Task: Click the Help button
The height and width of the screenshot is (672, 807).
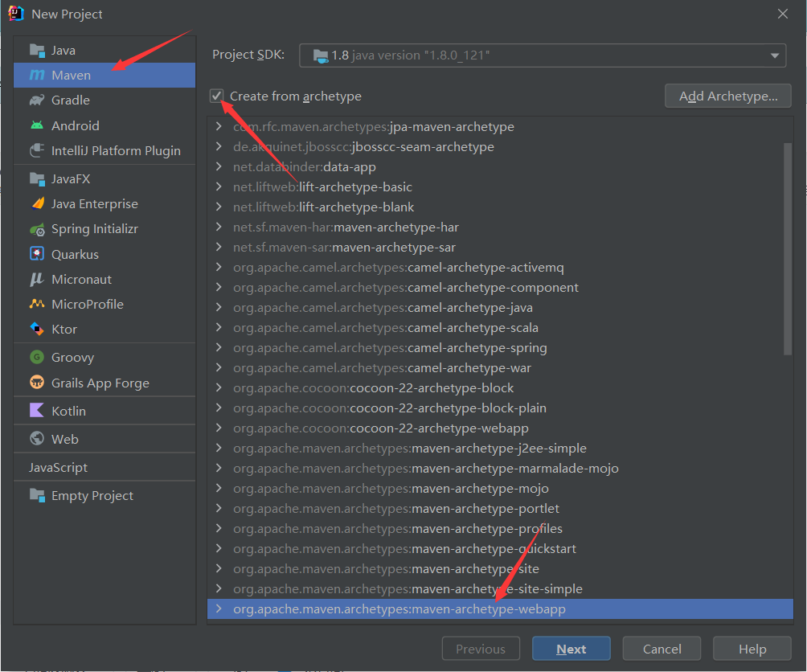Action: pos(752,649)
